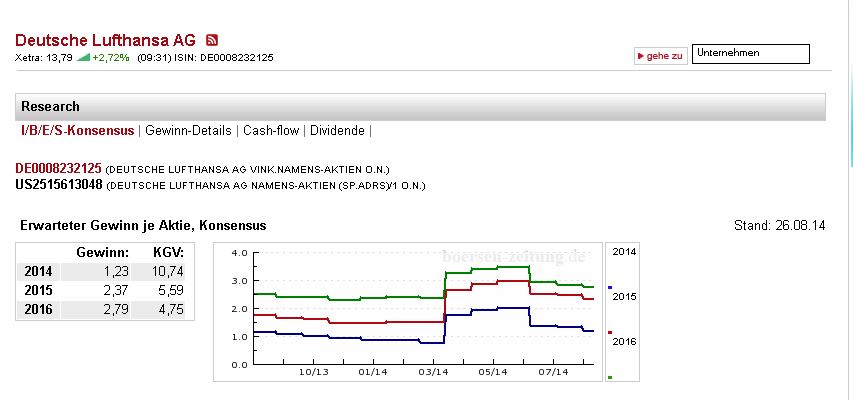Screen dimensions: 853x400
Task: Click the KGV value 5,59
Action: 170,290
